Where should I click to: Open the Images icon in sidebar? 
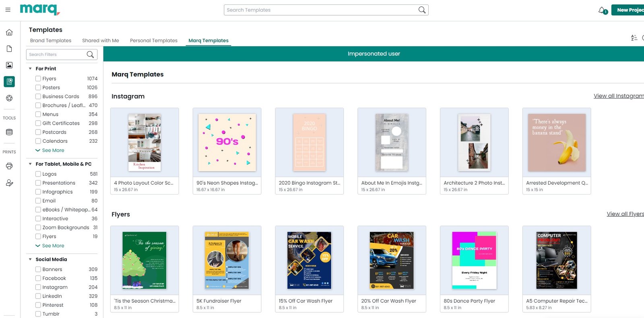pyautogui.click(x=9, y=65)
